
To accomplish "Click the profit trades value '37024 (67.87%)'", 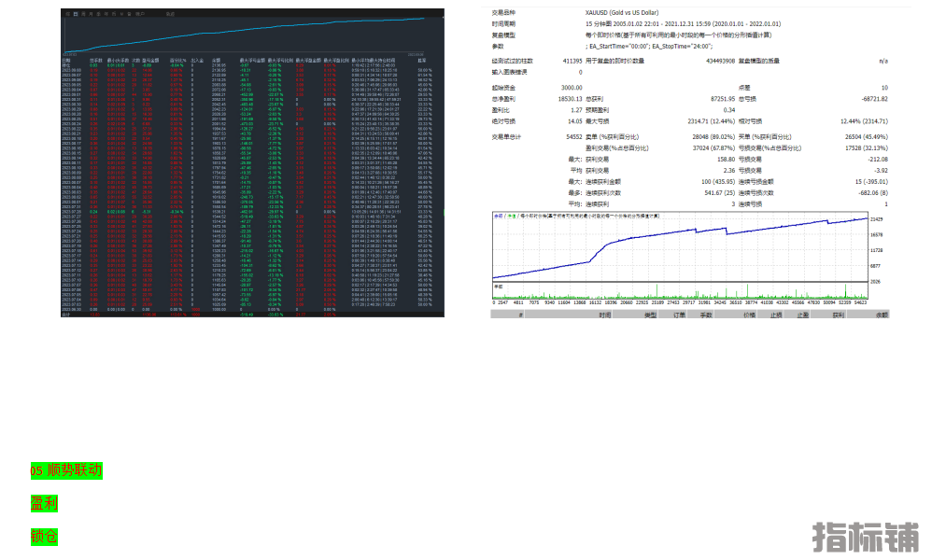I will pyautogui.click(x=713, y=148).
